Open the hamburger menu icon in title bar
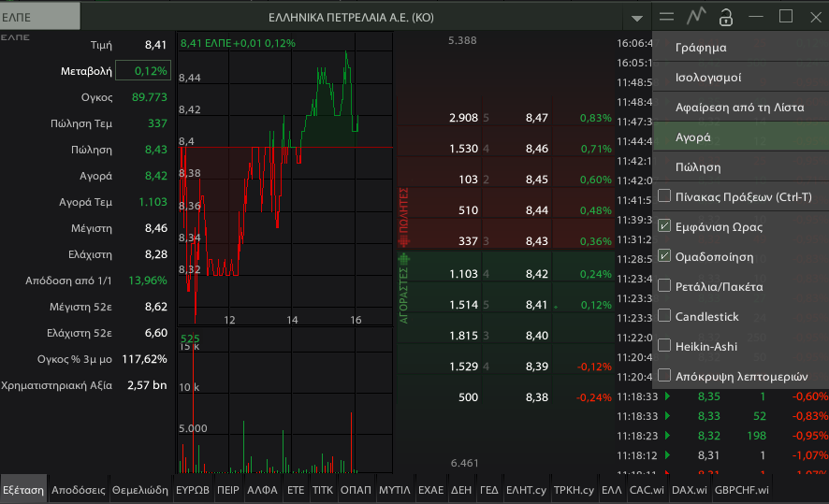 click(x=666, y=17)
